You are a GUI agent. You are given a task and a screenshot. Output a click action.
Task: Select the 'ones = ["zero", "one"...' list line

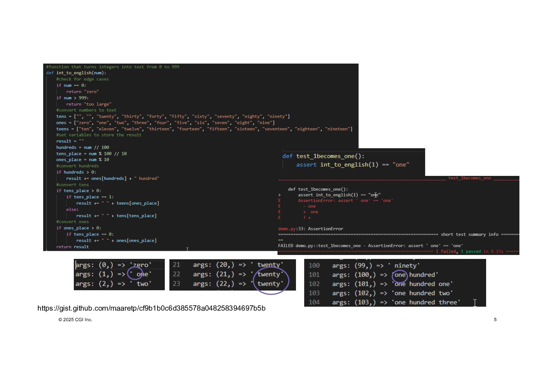pos(165,123)
